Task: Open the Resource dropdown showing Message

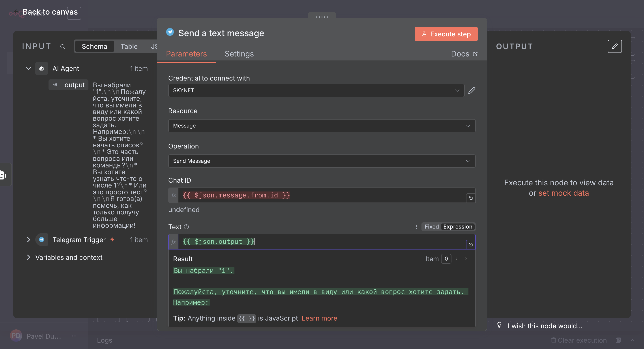Action: click(322, 126)
